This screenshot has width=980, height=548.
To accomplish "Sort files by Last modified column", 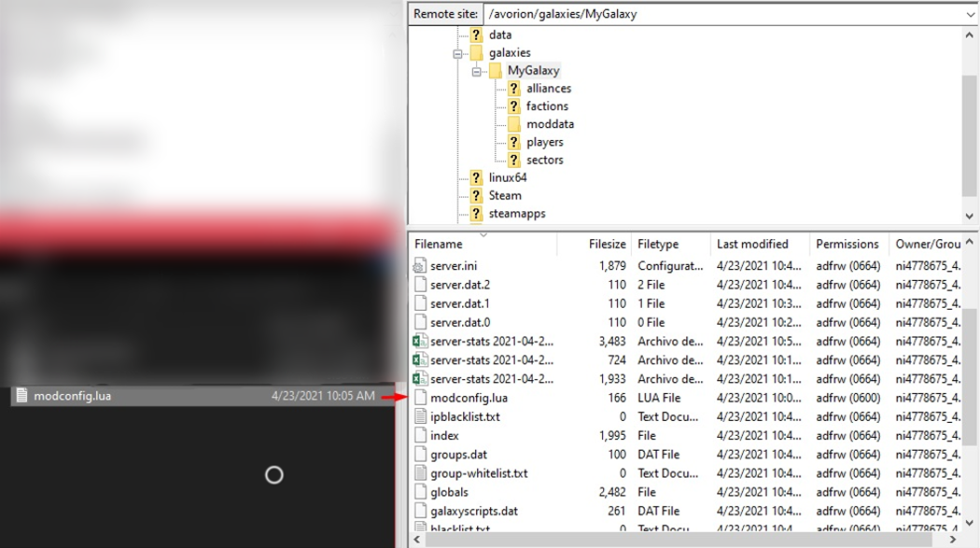I will (x=752, y=245).
